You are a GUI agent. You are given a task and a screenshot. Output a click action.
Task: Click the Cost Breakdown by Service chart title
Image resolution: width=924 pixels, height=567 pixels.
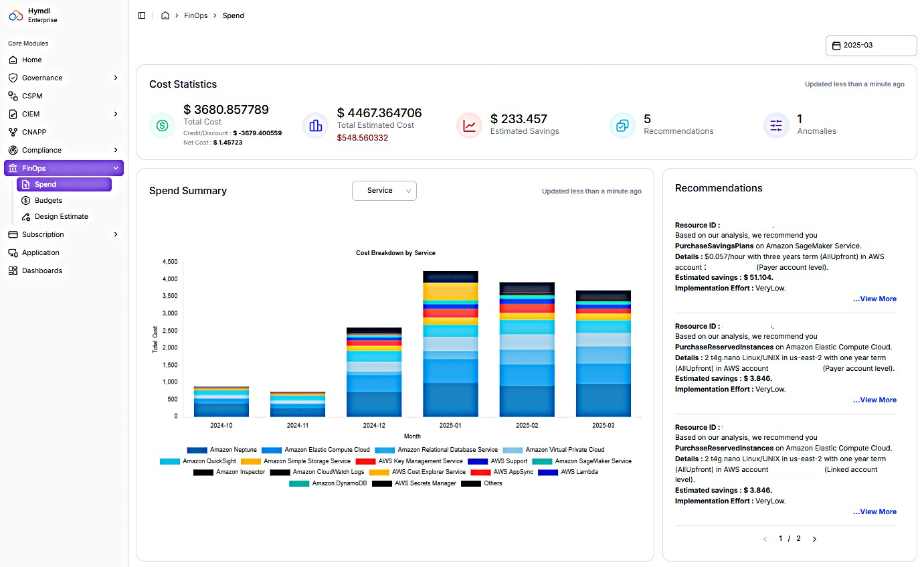pyautogui.click(x=395, y=253)
